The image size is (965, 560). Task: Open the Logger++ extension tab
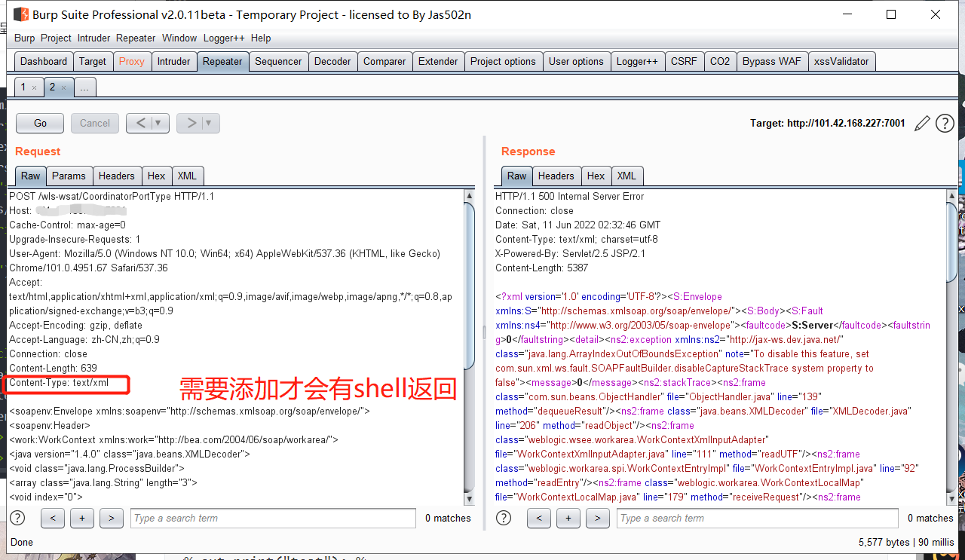pyautogui.click(x=637, y=62)
